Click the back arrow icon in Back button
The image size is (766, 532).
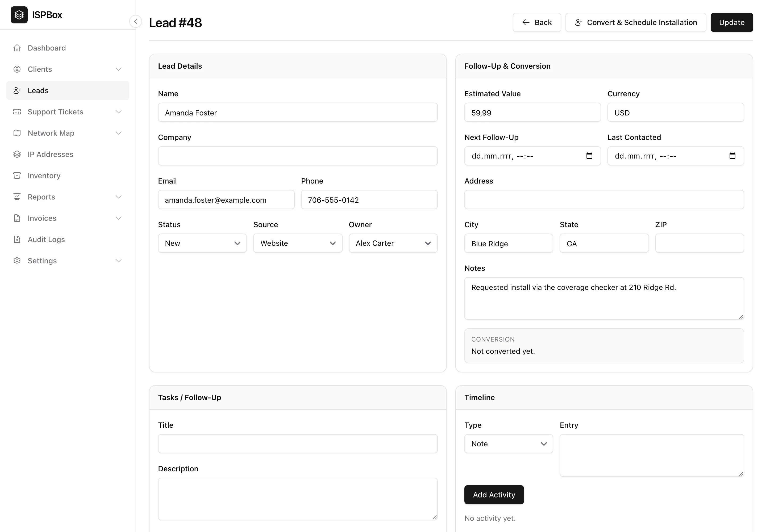(x=526, y=22)
